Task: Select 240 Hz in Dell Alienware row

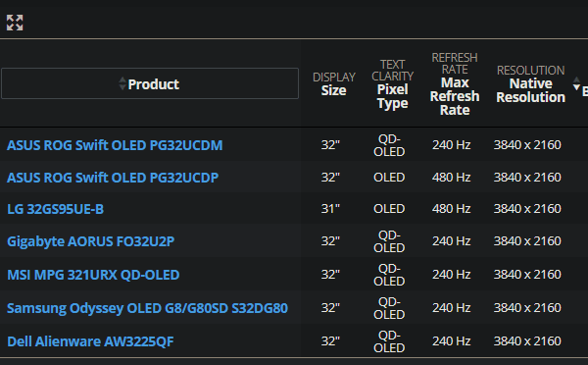Action: point(451,341)
